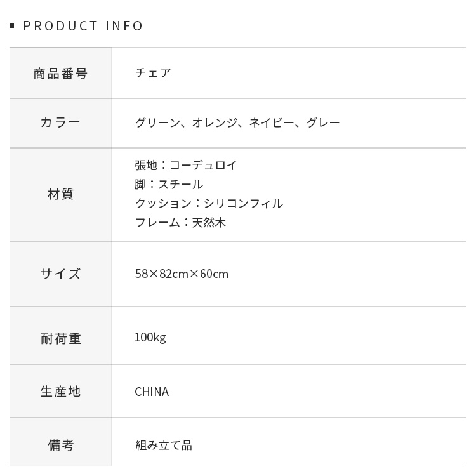
Task: Click the フレーム：天然木 line
Action: pos(180,223)
